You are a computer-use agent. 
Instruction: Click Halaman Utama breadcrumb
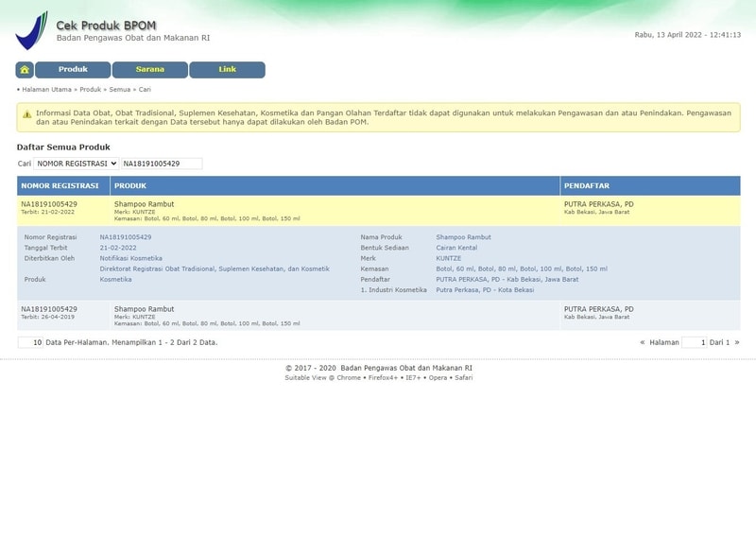pos(46,90)
